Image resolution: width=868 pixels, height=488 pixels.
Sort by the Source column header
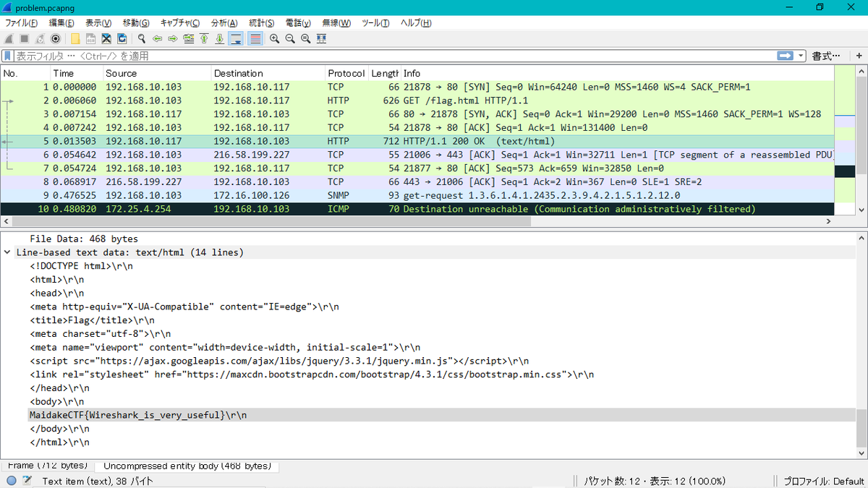click(x=157, y=73)
